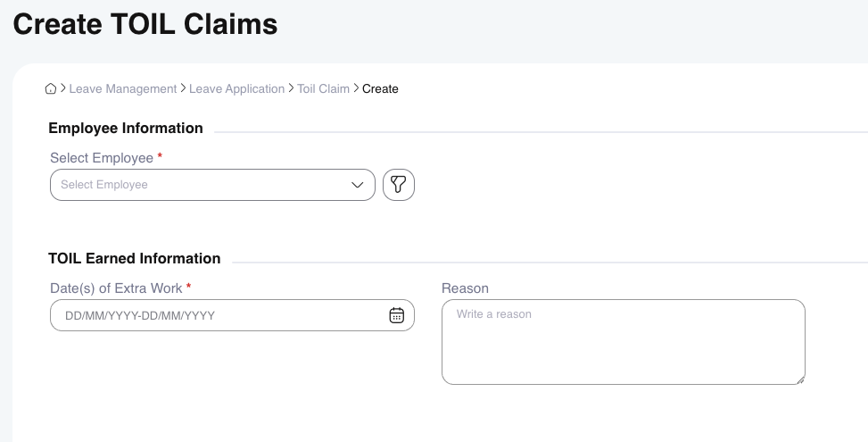Click into the Write a reason textarea
The height and width of the screenshot is (442, 868).
[623, 341]
